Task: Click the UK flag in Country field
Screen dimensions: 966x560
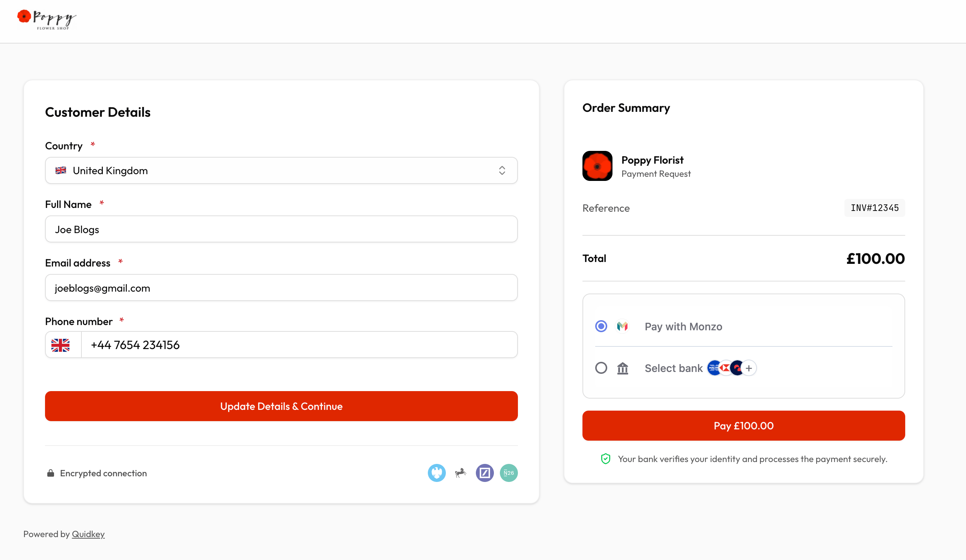Action: (60, 170)
